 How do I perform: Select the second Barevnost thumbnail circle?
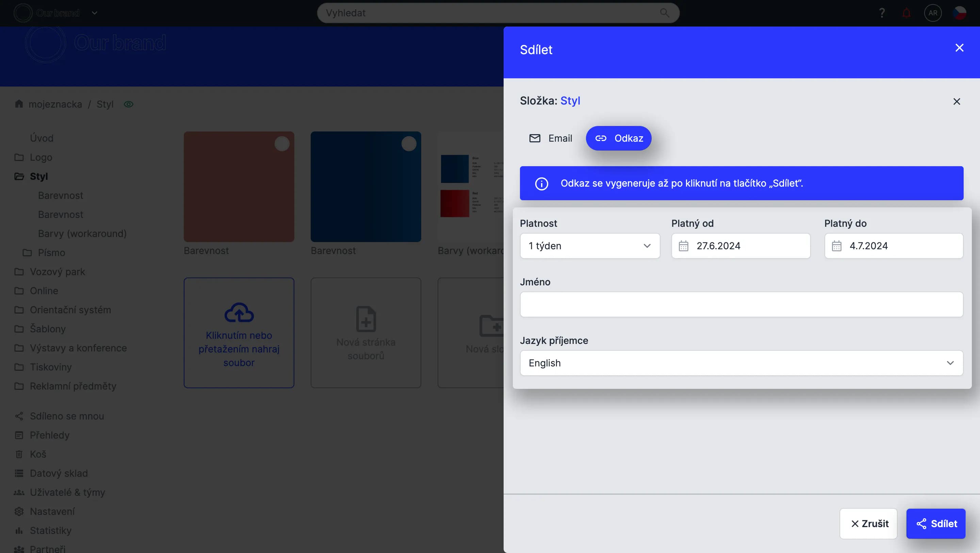pyautogui.click(x=409, y=144)
